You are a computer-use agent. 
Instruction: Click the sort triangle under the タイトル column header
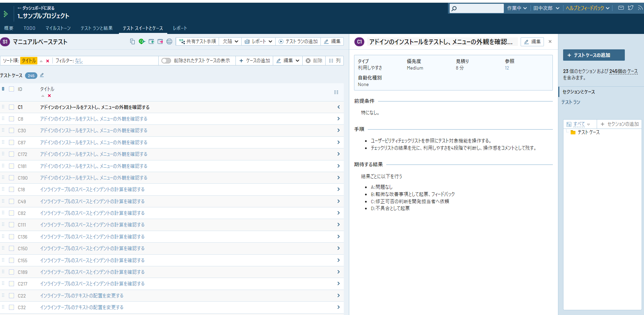43,96
